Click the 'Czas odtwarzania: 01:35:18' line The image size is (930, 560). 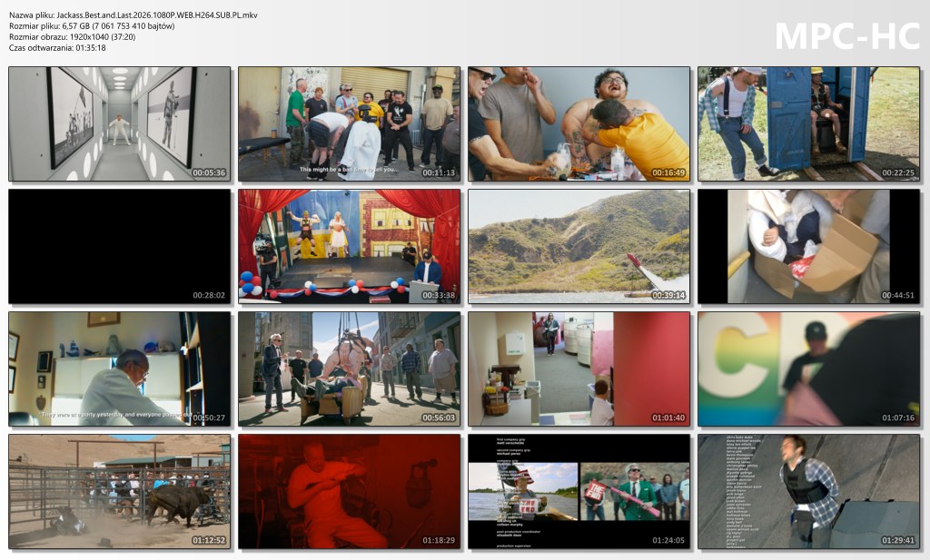point(57,48)
